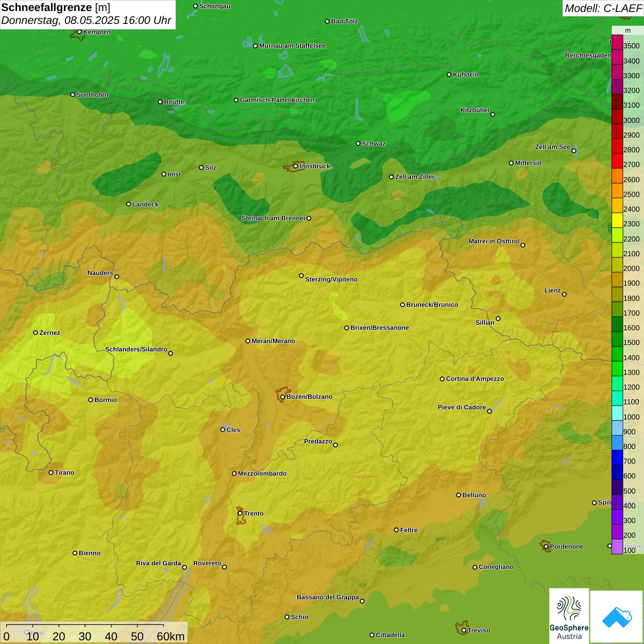Click the 'Brixen/Bressanone' label

pos(379,328)
